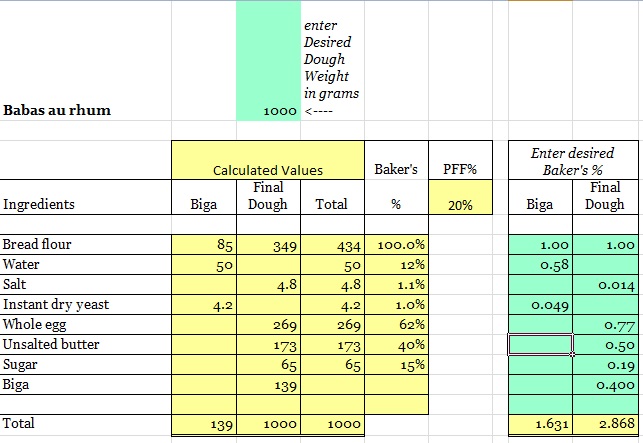Screen dimensions: 643x443
Task: Click the Instant dry yeast biga percentage 0.049
Action: [541, 305]
